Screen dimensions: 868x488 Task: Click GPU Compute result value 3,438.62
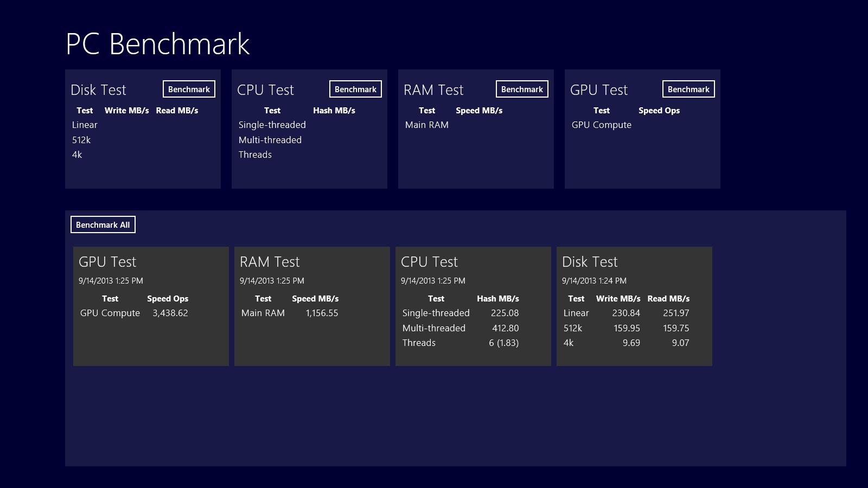pyautogui.click(x=170, y=313)
